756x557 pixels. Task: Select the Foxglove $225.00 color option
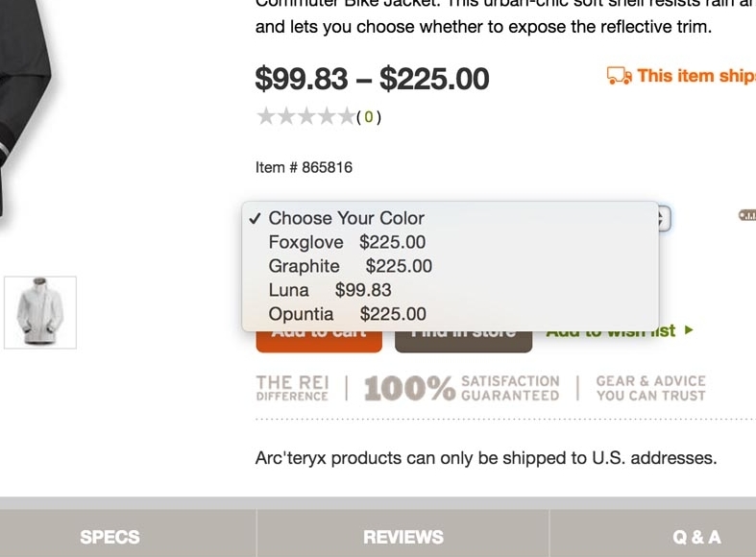coord(347,242)
